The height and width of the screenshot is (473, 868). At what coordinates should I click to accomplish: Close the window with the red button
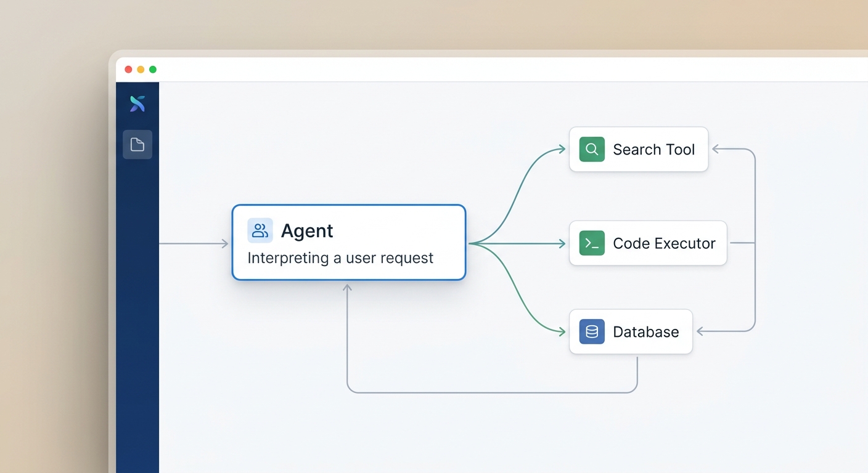(x=128, y=70)
